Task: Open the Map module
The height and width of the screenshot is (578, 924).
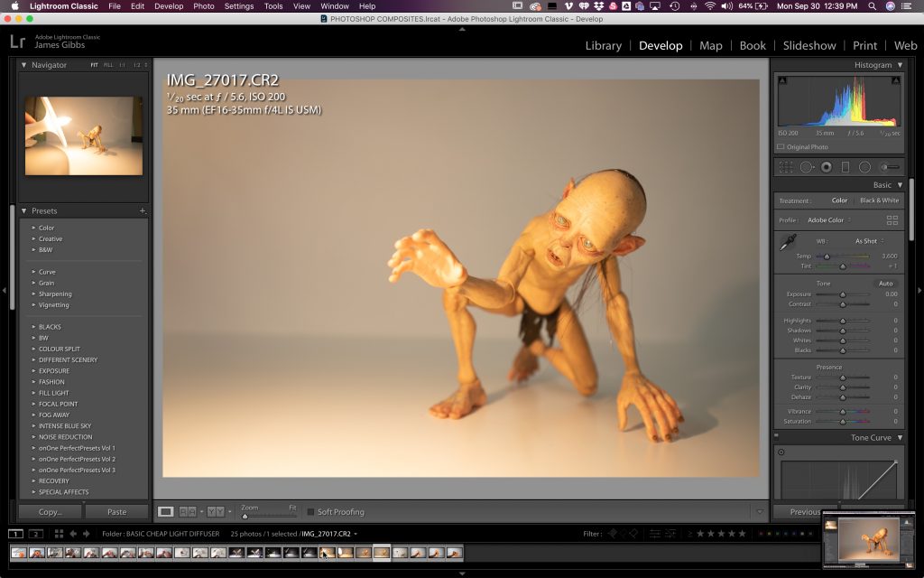Action: (x=711, y=45)
